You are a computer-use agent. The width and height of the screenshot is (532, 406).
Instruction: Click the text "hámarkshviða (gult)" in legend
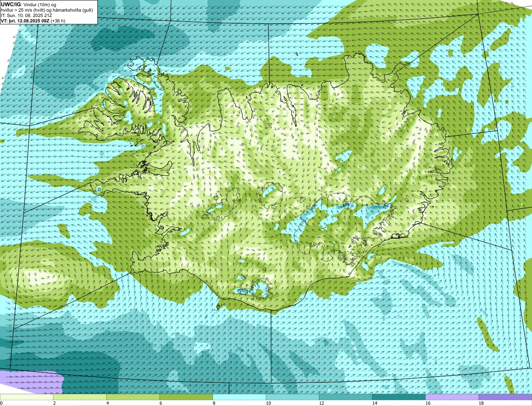pyautogui.click(x=73, y=10)
